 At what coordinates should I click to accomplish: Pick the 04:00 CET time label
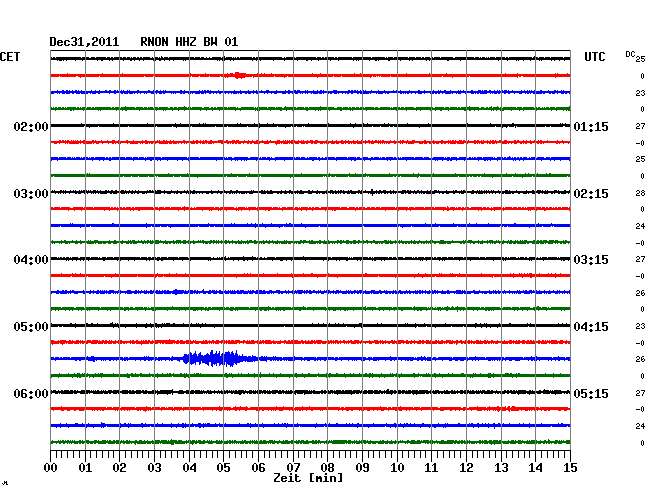coord(31,260)
